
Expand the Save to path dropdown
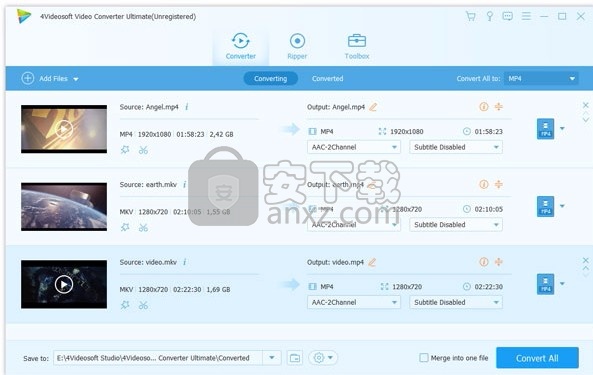pos(272,358)
